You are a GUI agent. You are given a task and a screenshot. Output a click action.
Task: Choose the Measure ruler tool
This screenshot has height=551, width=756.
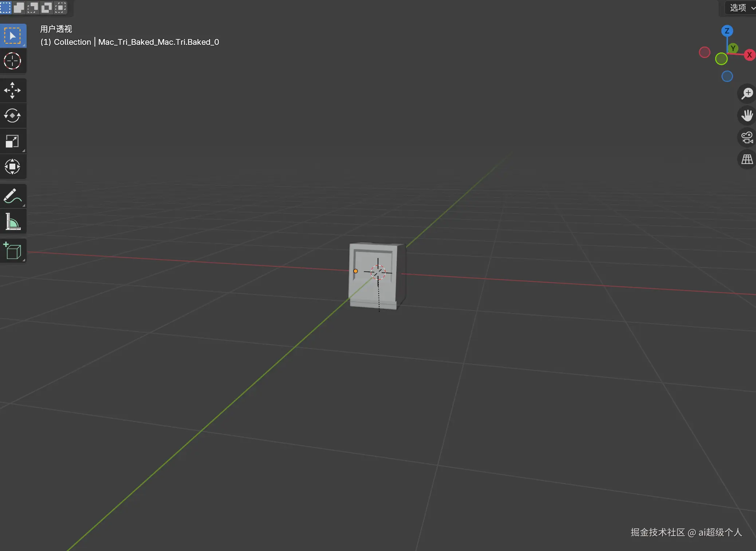(13, 222)
